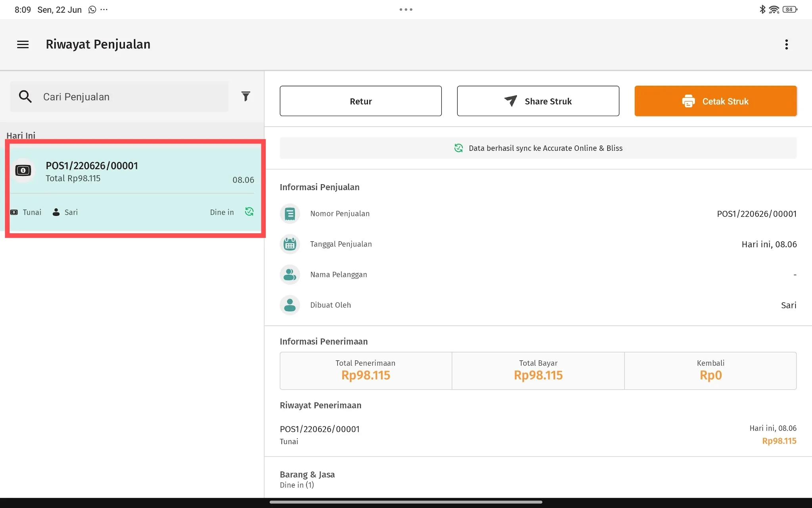Click the user icon beside Dibuat Oleh

[x=290, y=305]
